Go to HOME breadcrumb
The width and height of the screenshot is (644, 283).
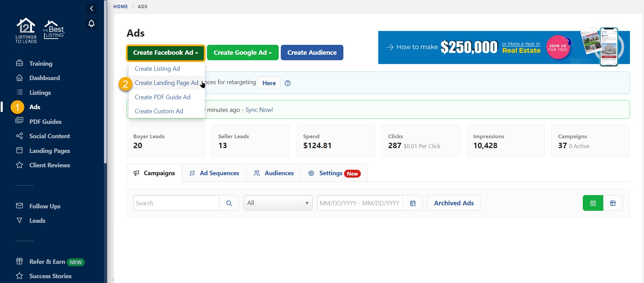click(x=121, y=7)
